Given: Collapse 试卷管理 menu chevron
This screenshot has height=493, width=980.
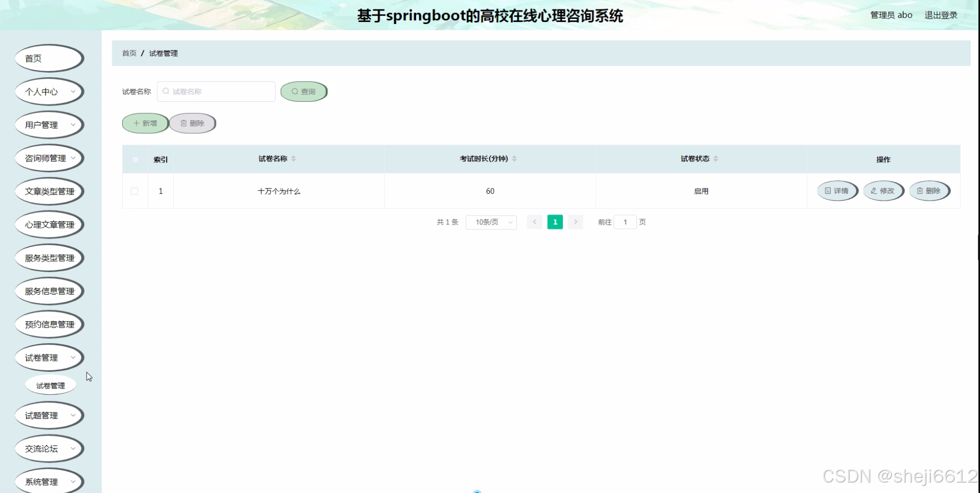Looking at the screenshot, I should [73, 358].
